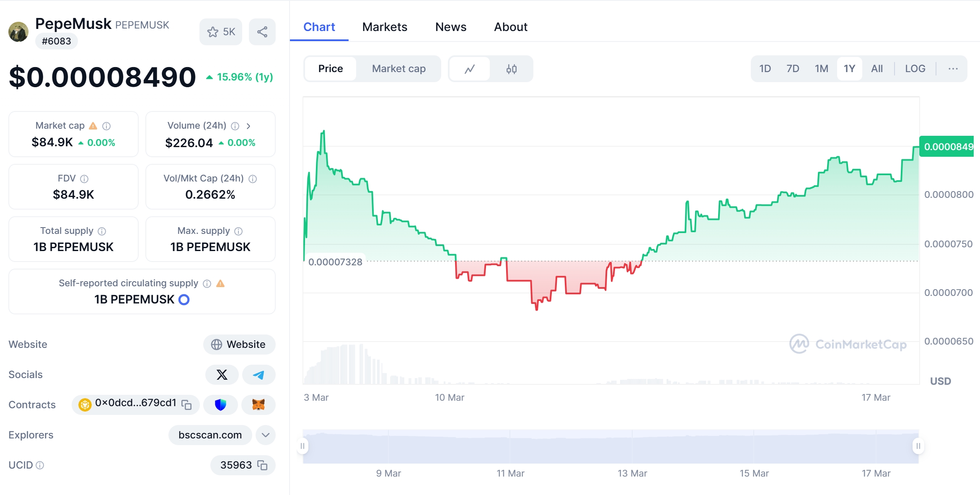Show Market cap info tooltip
Viewport: 980px width, 495px height.
tap(106, 126)
